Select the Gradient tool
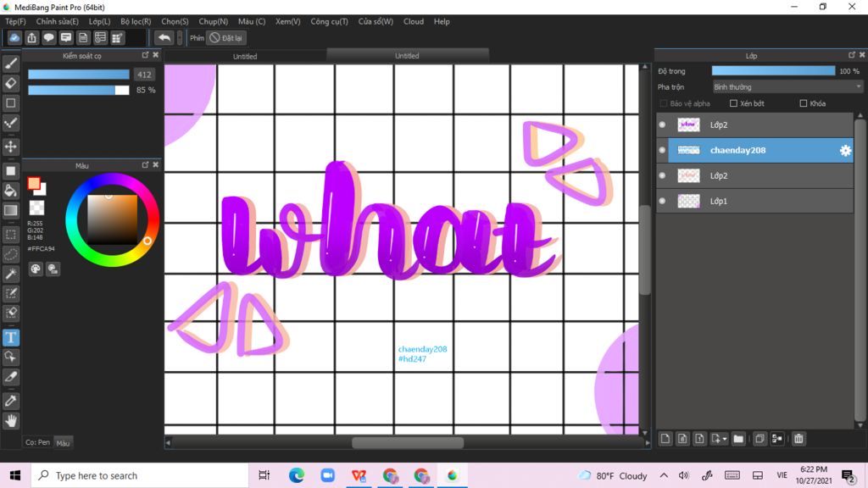 [x=10, y=210]
